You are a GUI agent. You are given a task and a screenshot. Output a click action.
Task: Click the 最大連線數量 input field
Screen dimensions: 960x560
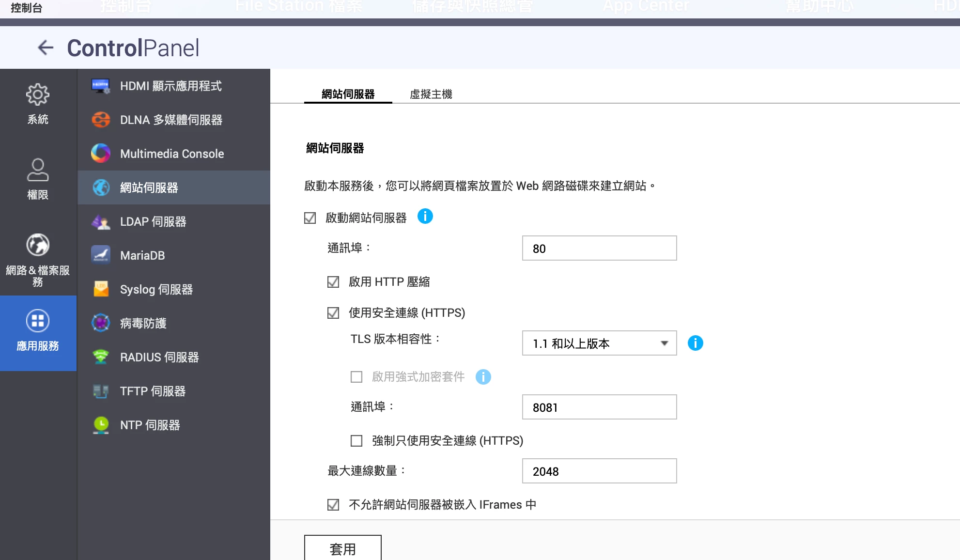[599, 471]
